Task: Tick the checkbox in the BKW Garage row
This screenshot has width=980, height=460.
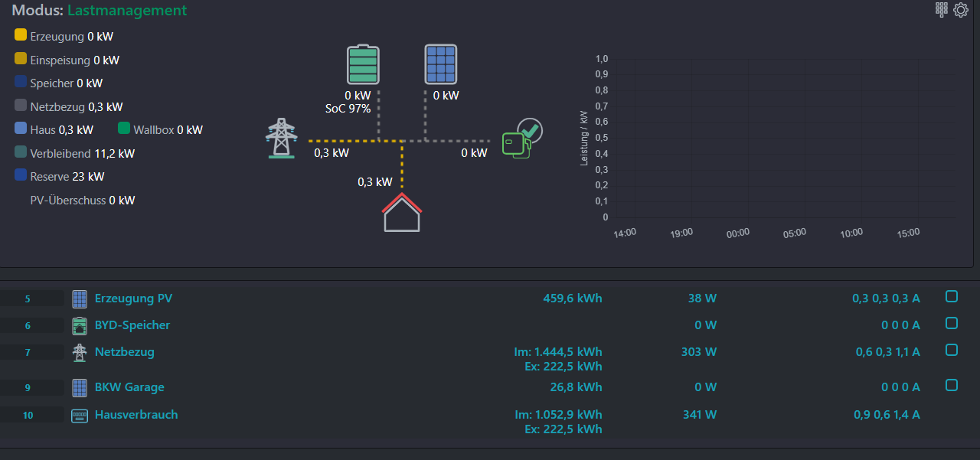Action: pyautogui.click(x=952, y=385)
